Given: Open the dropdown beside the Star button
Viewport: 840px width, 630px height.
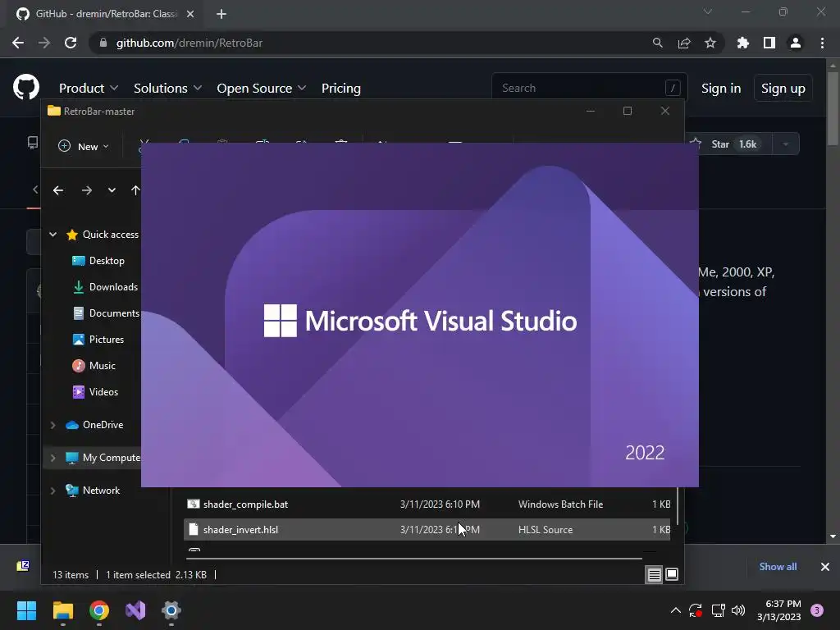Looking at the screenshot, I should [786, 144].
